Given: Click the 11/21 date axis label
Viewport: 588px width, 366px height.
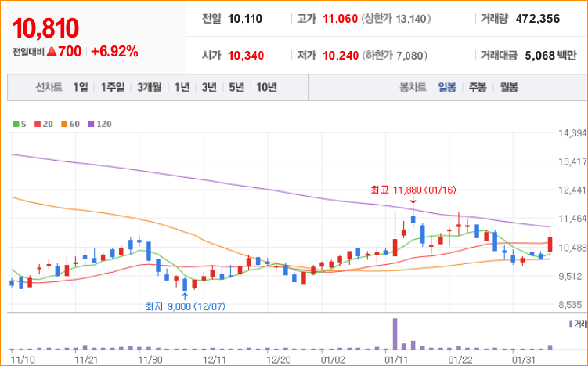Looking at the screenshot, I should pos(87,360).
